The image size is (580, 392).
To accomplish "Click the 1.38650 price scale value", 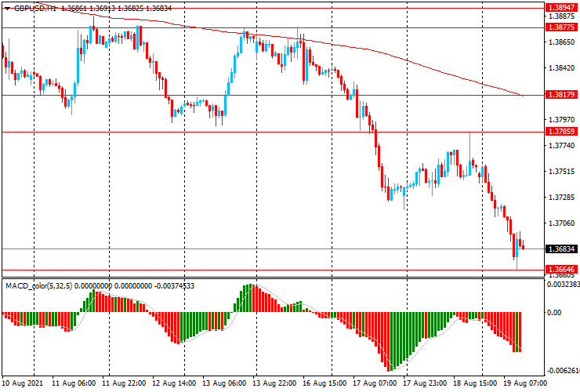I will 562,42.
